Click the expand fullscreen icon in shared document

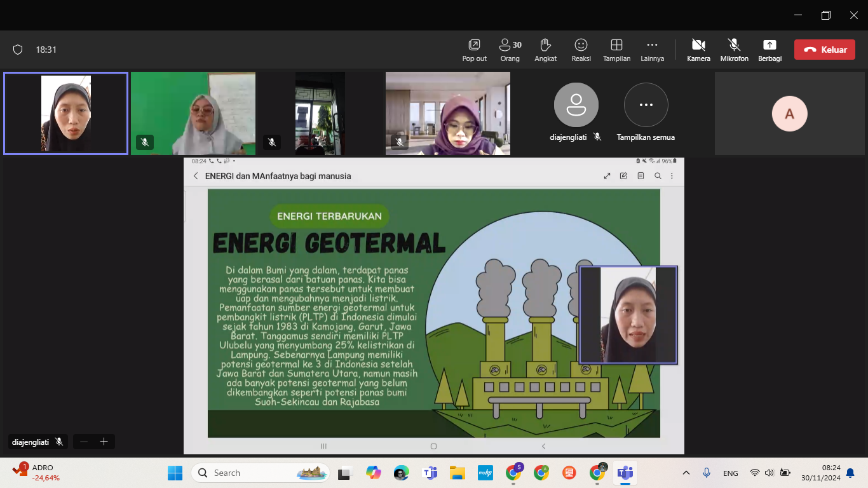point(607,176)
